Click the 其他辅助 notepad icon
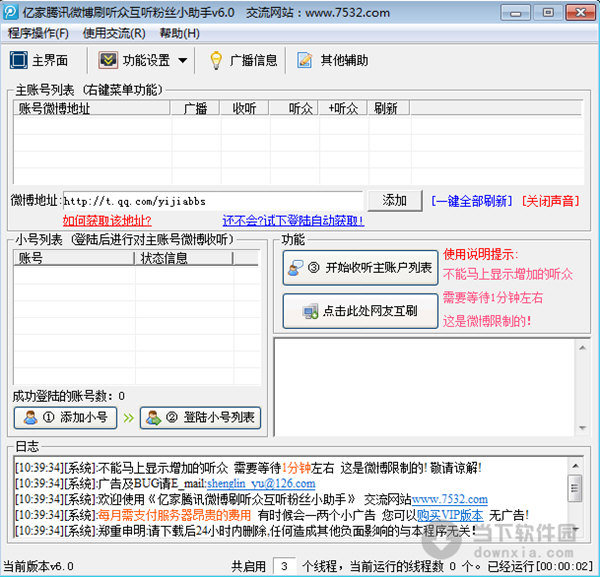The image size is (600, 577). click(x=305, y=60)
